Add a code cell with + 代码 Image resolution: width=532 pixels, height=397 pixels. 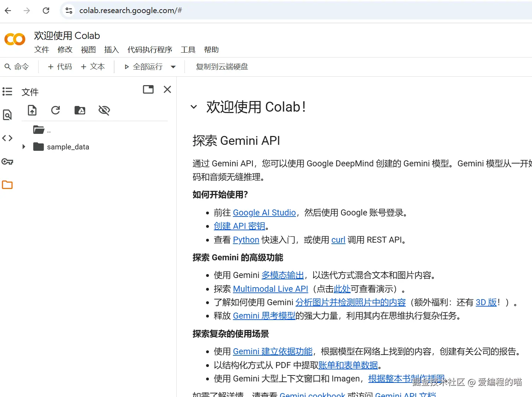60,67
